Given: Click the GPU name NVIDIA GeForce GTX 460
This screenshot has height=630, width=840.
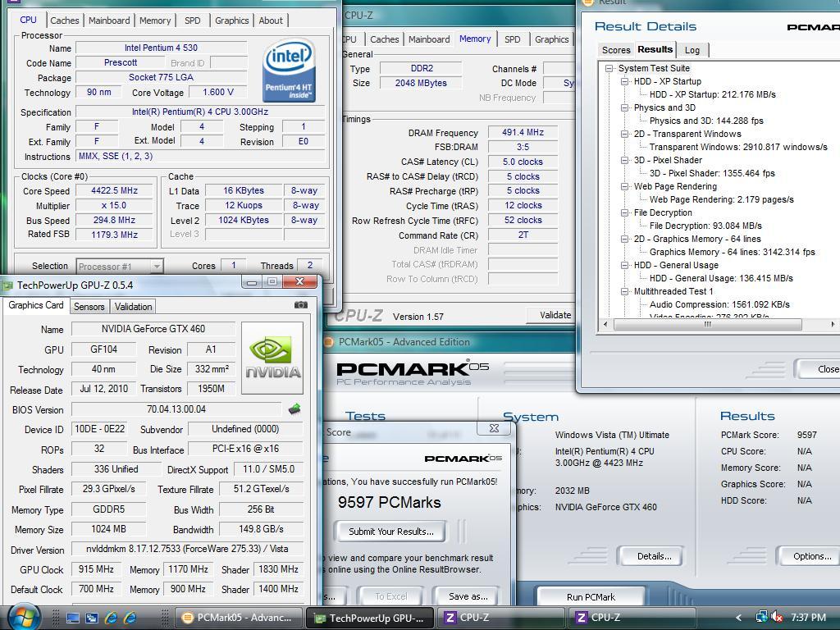Looking at the screenshot, I should tap(153, 329).
